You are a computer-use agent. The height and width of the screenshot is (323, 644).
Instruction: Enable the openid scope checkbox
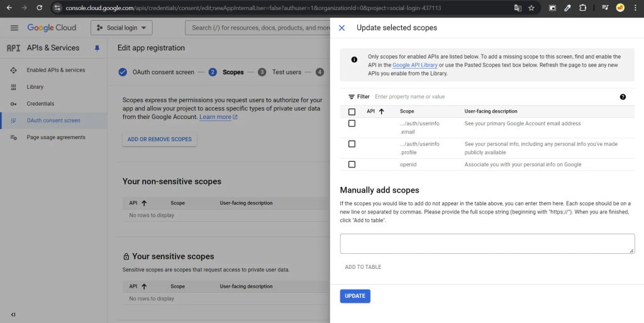click(x=352, y=164)
